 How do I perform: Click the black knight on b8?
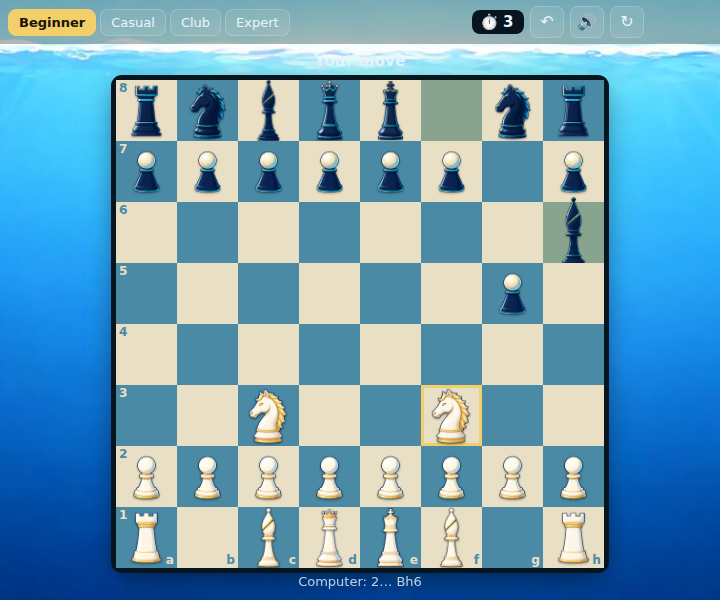(207, 110)
